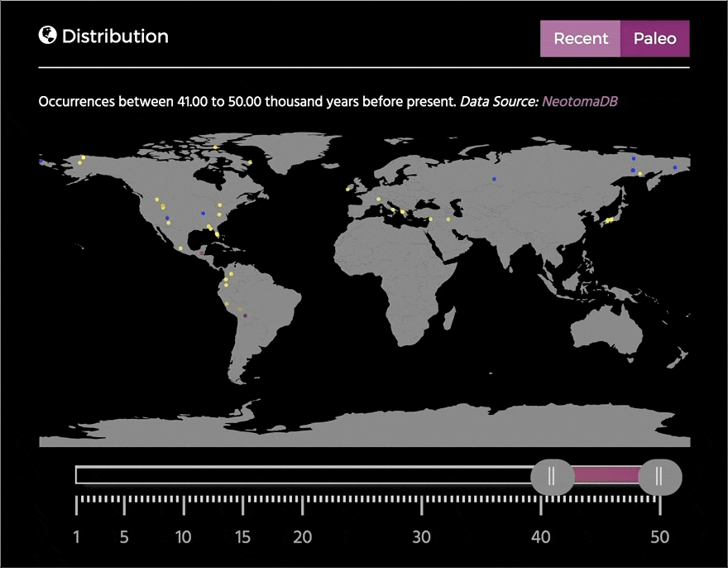Click the blue point at far-east Siberia edge
Image resolution: width=728 pixels, height=568 pixels.
click(675, 168)
